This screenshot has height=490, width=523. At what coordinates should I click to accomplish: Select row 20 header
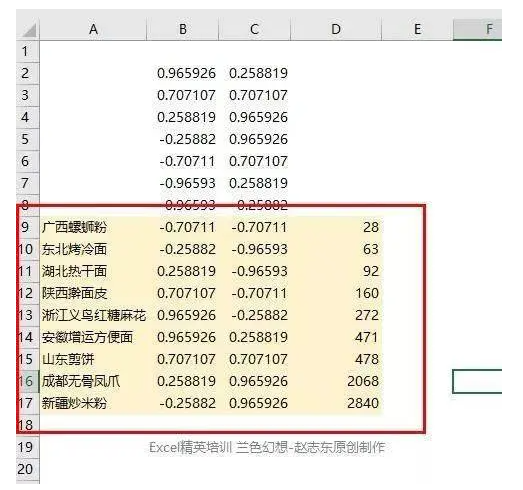[x=28, y=470]
